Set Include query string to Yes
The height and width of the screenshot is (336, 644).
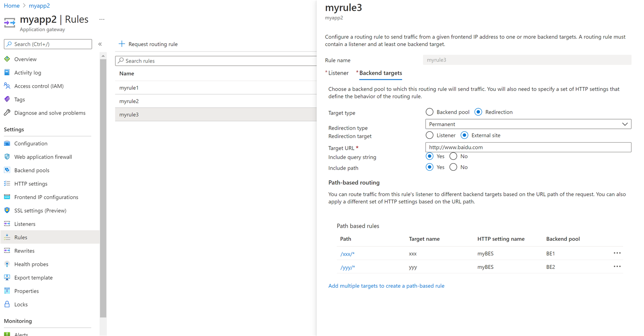[429, 156]
